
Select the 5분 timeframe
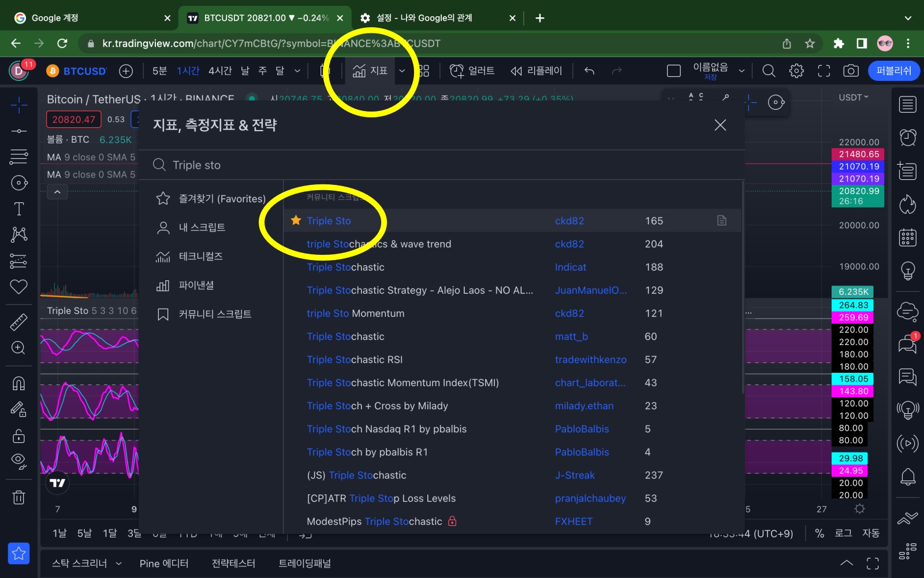[x=159, y=71]
